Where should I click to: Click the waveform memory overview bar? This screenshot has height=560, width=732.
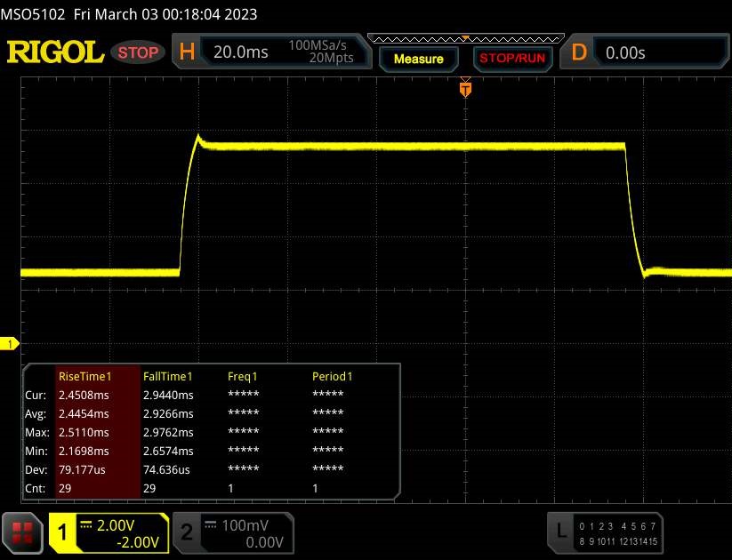(465, 39)
